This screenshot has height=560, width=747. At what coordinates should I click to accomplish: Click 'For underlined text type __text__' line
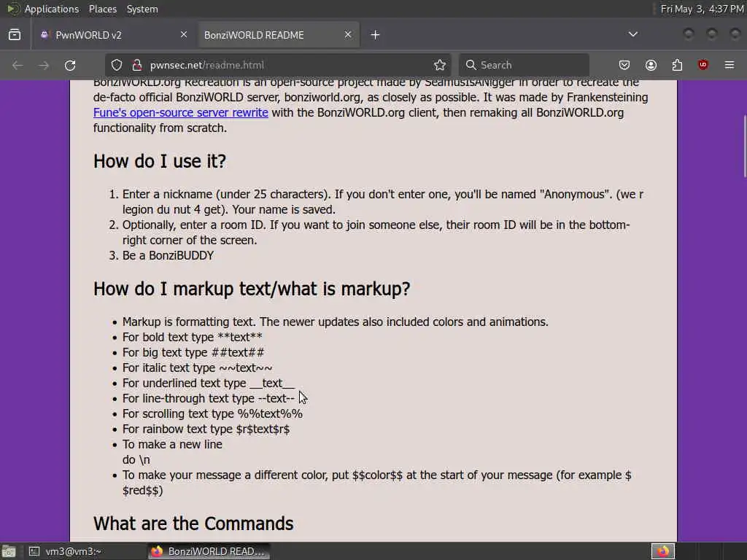[x=209, y=384]
